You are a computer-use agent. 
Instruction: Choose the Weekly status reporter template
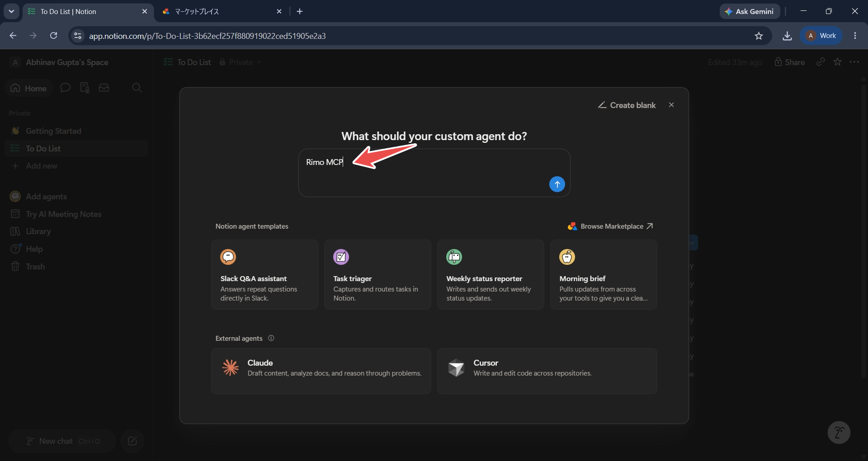(491, 274)
